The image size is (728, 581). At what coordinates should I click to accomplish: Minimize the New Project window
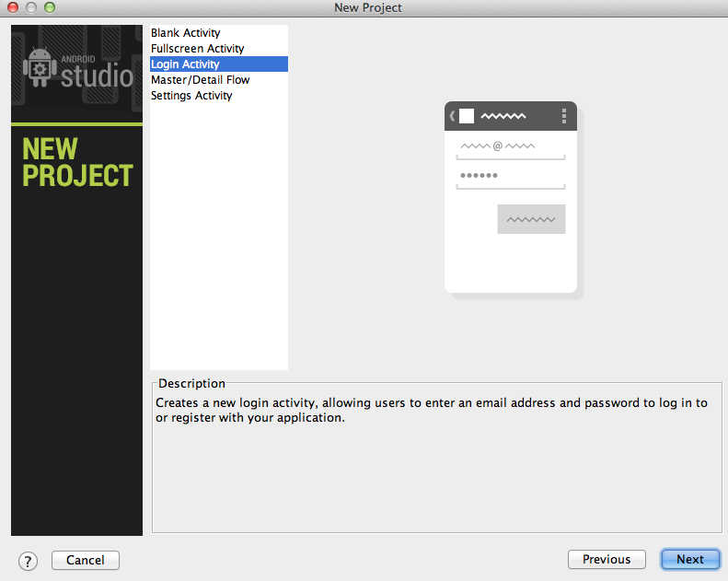tap(31, 7)
